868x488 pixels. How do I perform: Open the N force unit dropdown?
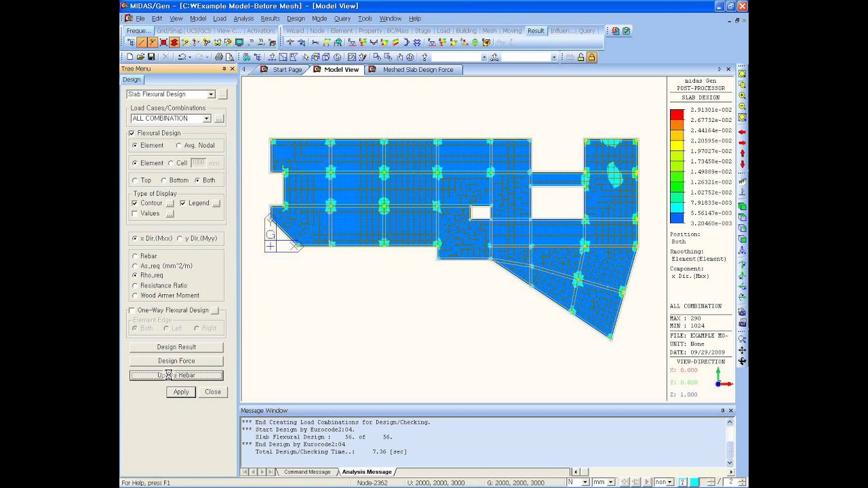pos(585,482)
